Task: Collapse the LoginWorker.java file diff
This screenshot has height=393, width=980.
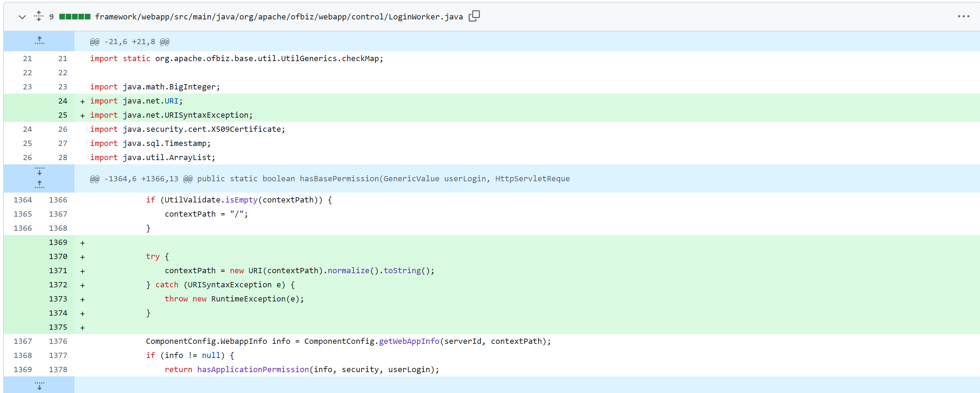Action: point(22,17)
